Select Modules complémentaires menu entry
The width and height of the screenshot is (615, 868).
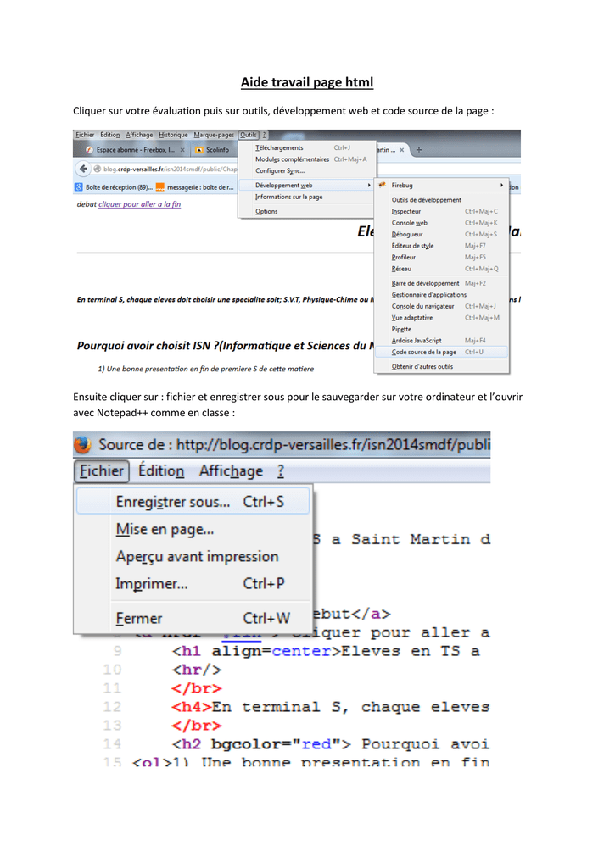click(306, 159)
